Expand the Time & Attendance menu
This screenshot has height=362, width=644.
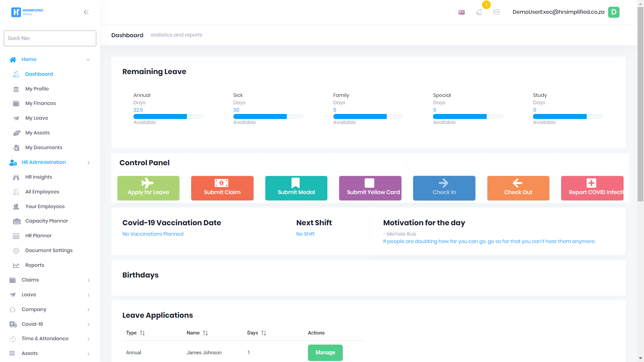point(88,339)
